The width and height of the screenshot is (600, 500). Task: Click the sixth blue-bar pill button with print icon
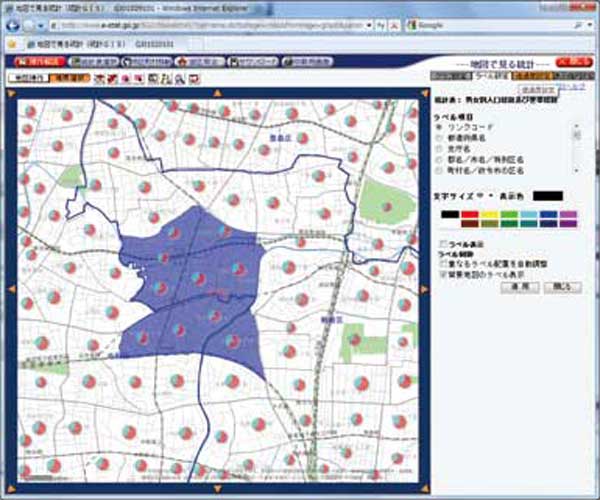307,62
